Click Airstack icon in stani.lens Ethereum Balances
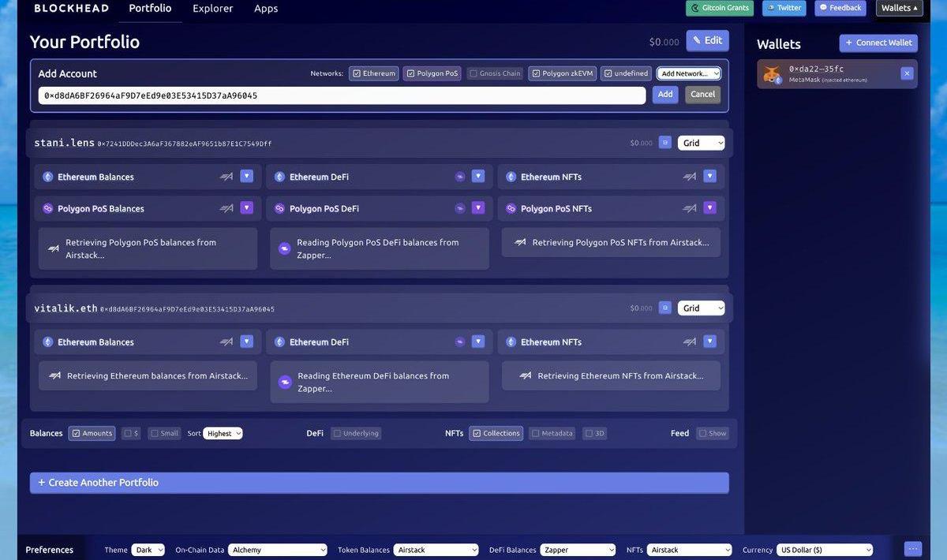 pos(226,177)
